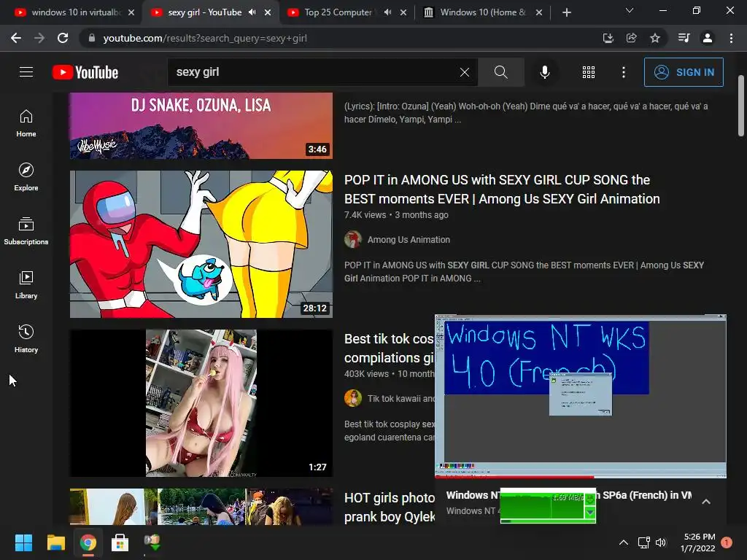Open the tab search dropdown arrow
Screen dimensions: 747x560
(630, 10)
